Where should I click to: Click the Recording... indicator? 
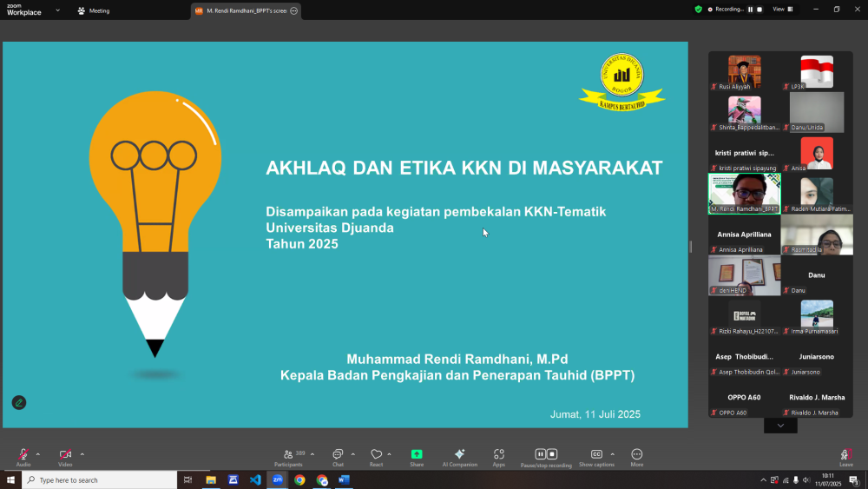click(x=725, y=10)
